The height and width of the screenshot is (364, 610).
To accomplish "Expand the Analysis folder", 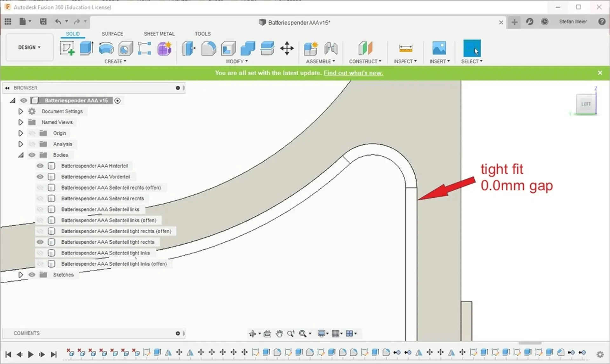I will 21,144.
